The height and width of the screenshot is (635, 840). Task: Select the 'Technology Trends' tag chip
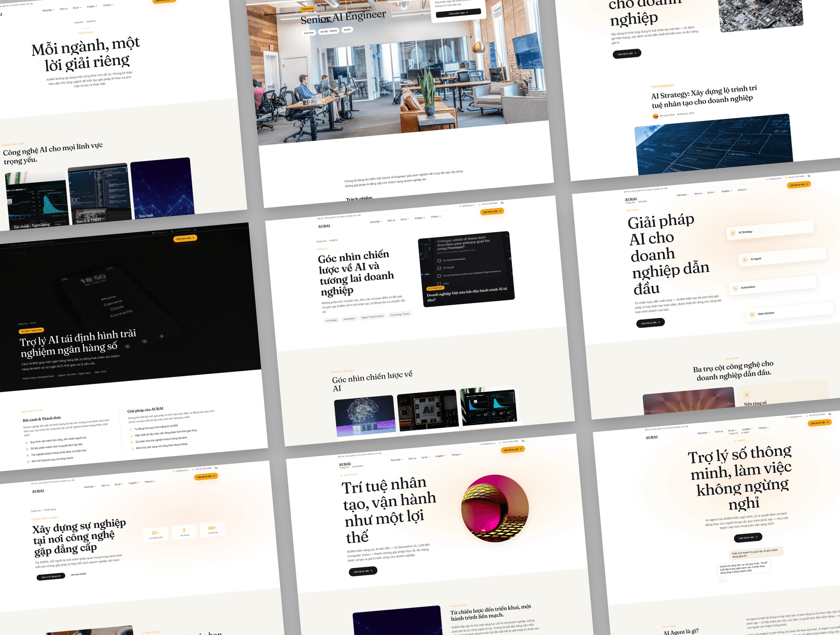400,315
